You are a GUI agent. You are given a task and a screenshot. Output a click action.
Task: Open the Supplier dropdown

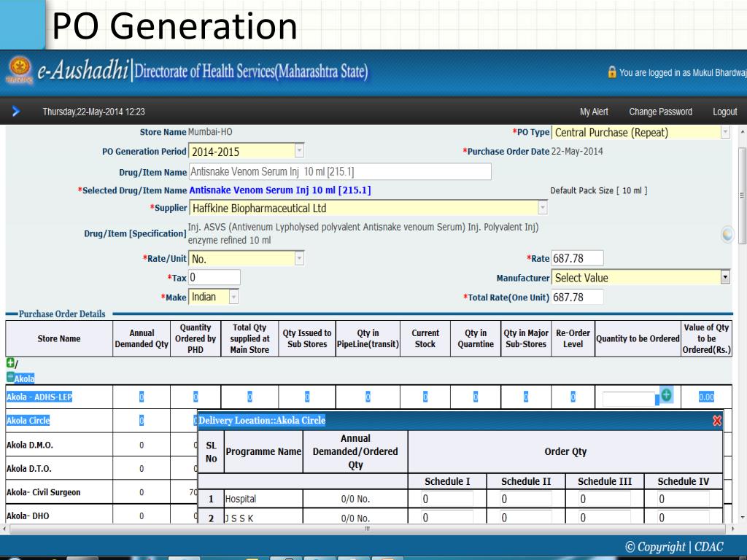[x=542, y=209]
